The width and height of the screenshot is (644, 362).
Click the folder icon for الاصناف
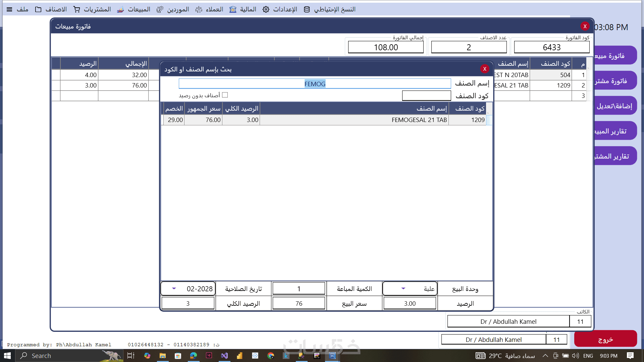(39, 9)
